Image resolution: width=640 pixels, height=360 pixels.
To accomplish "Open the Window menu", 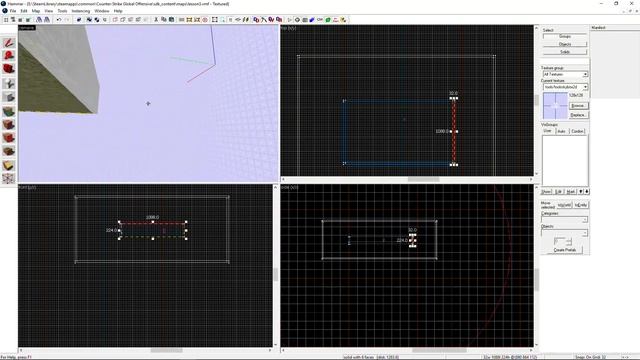I will (102, 11).
